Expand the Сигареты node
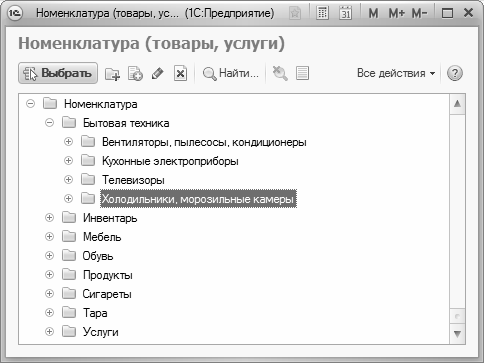 pos(49,294)
